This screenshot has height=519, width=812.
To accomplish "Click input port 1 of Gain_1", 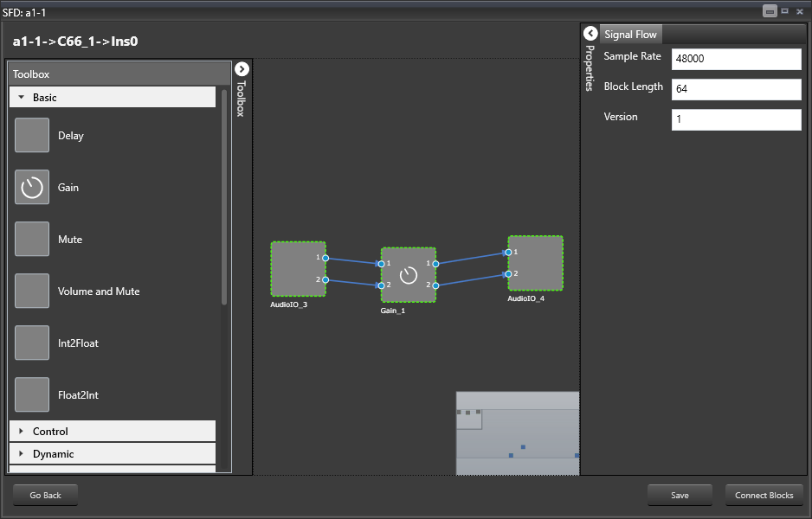I will point(382,264).
